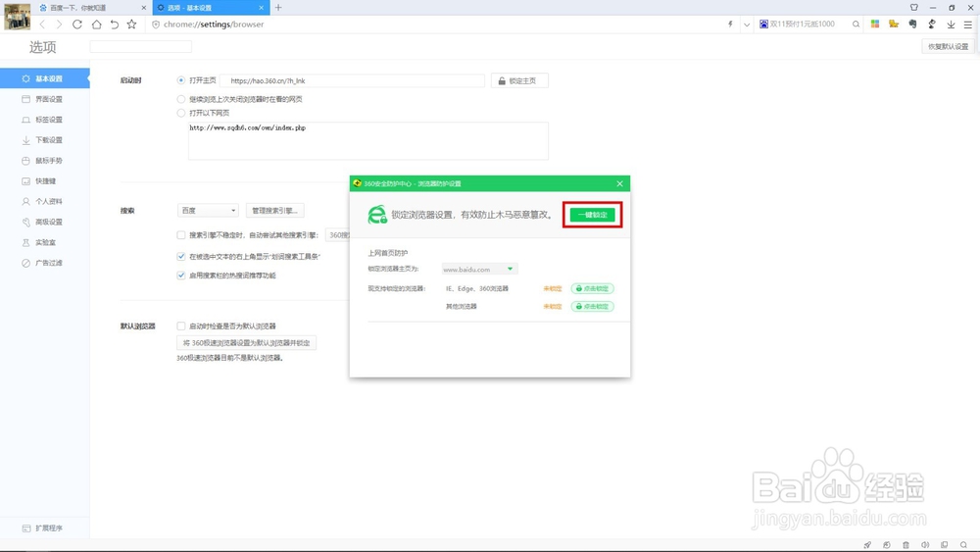Click 点击锁定 for 其他浏览器
The height and width of the screenshot is (552, 980).
pos(593,306)
